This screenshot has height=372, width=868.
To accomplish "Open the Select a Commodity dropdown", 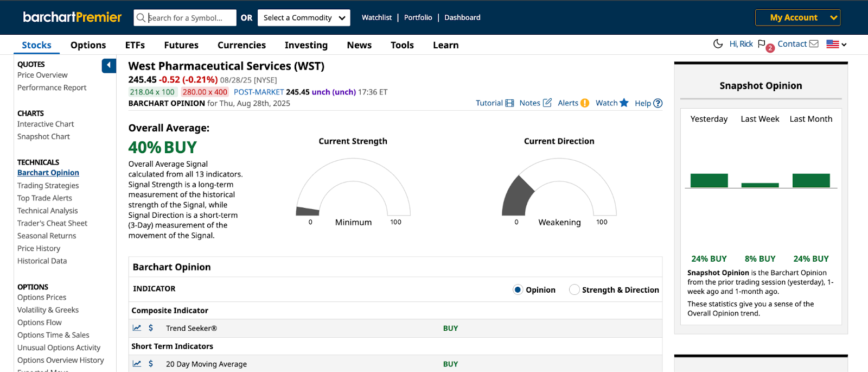I will pyautogui.click(x=304, y=18).
